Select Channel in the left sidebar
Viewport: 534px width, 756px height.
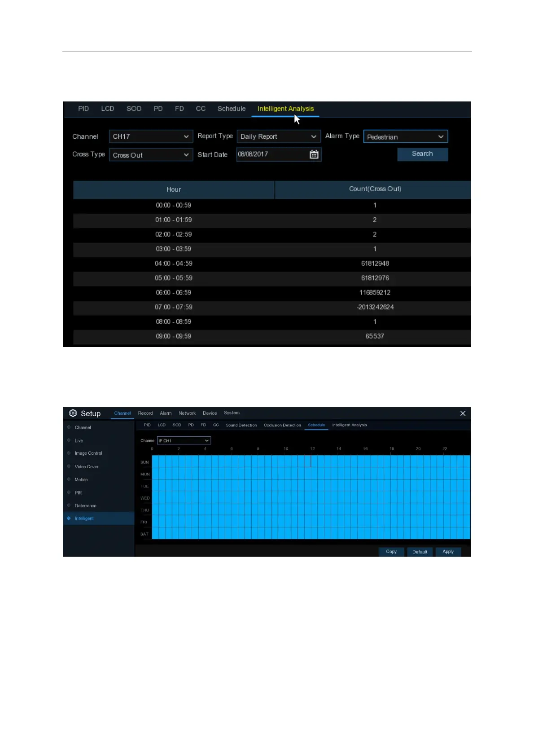tap(83, 427)
